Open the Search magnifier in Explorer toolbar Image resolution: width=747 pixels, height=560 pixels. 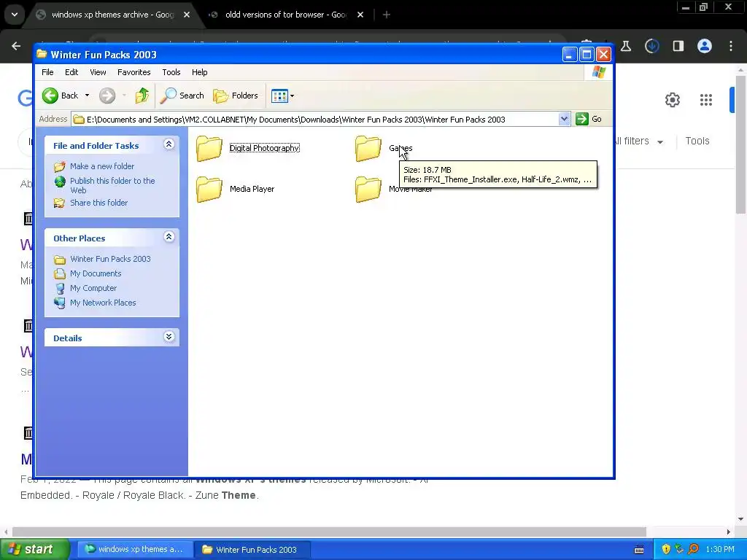click(182, 96)
